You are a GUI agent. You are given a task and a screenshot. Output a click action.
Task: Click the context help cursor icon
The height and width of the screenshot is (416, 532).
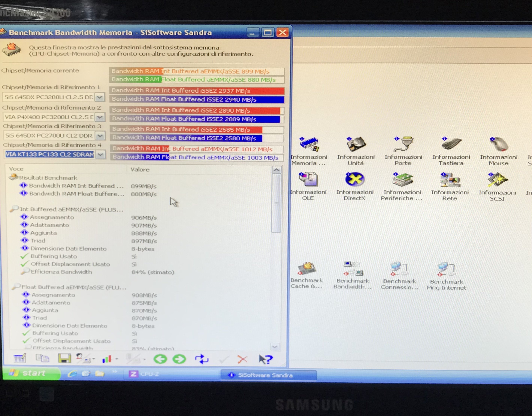tap(265, 359)
